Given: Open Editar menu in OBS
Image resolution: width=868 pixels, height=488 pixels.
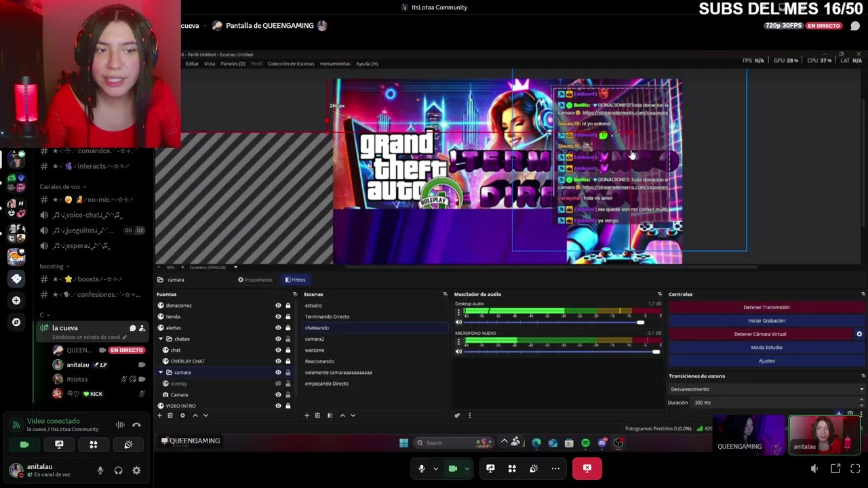Looking at the screenshot, I should 192,64.
